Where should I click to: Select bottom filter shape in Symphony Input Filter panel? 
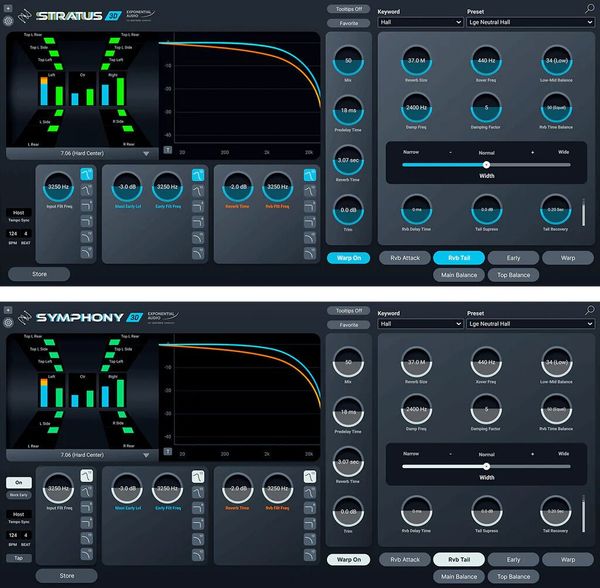(86, 554)
